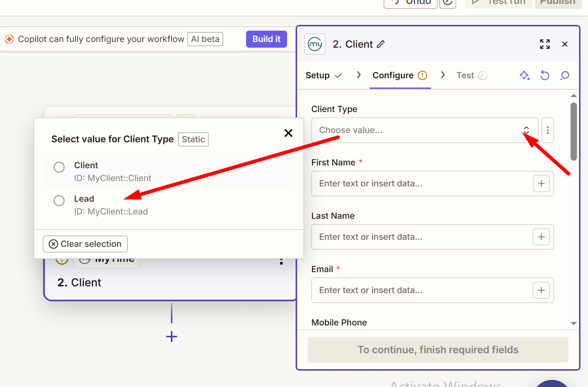
Task: Open the Client Type Choose value dropdown
Action: pos(425,130)
